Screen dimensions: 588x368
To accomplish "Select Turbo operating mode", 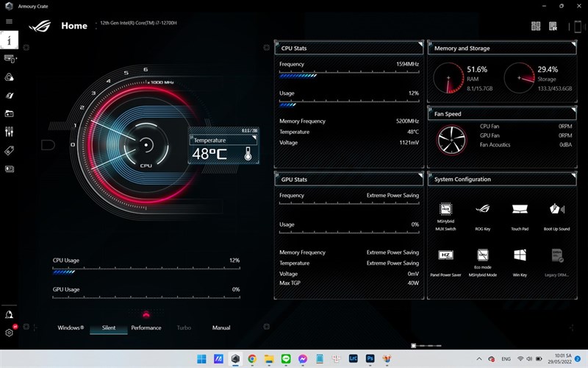I will (184, 328).
